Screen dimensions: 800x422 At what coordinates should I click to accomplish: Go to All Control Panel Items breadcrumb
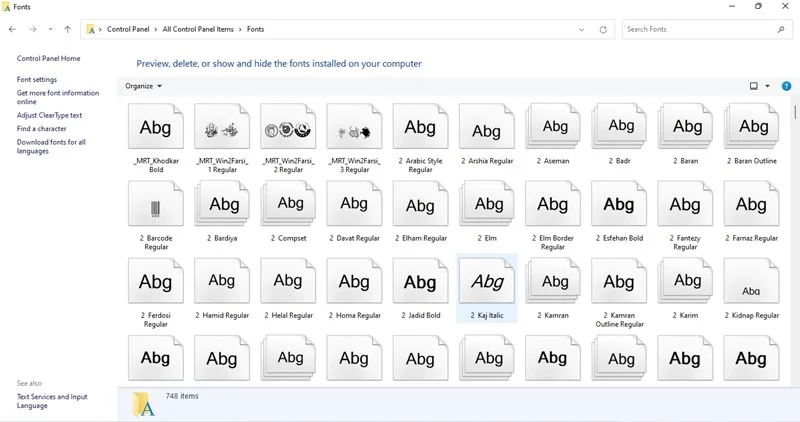pyautogui.click(x=198, y=30)
